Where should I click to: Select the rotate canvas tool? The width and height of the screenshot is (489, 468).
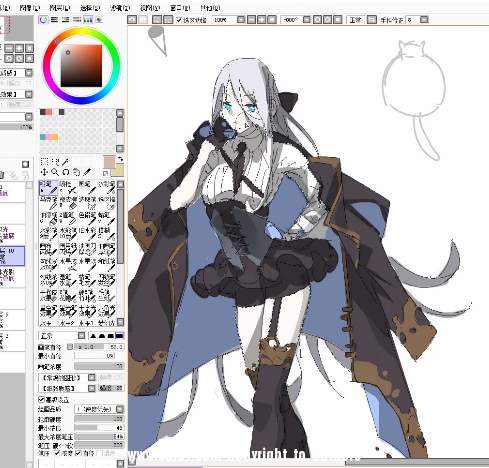tap(66, 172)
